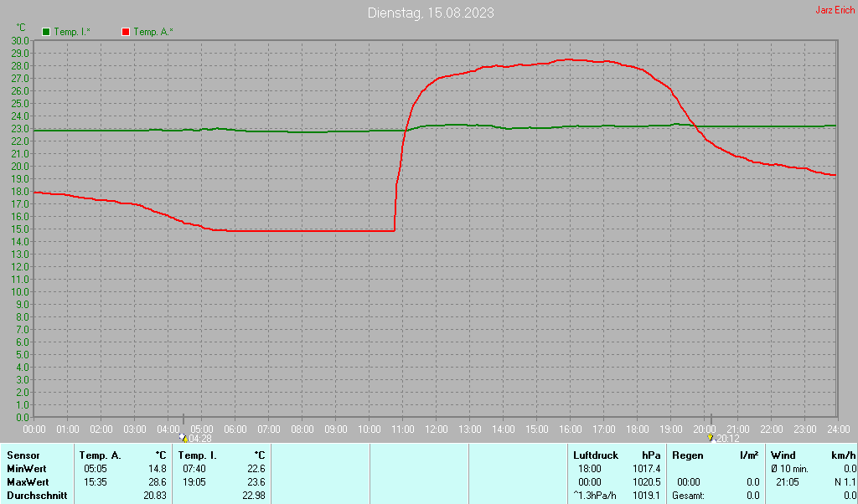
Task: Click the 'Temp. A.' table column header
Action: (101, 455)
